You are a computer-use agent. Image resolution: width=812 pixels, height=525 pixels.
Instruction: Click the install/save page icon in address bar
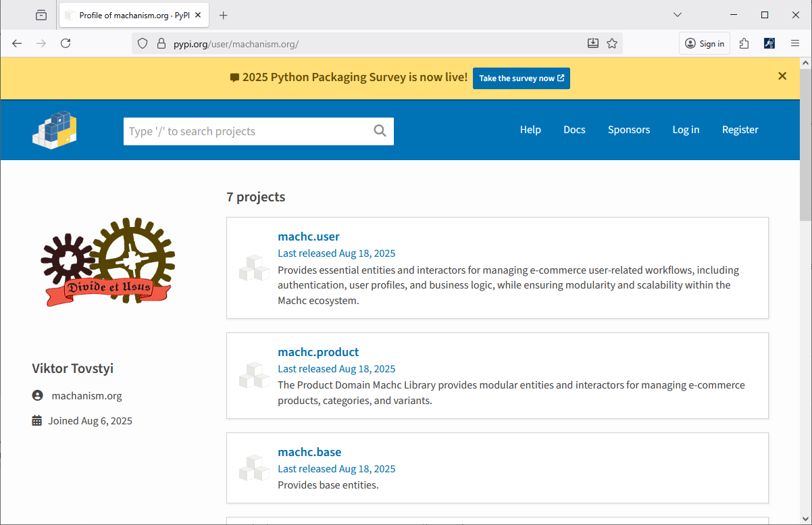(593, 43)
